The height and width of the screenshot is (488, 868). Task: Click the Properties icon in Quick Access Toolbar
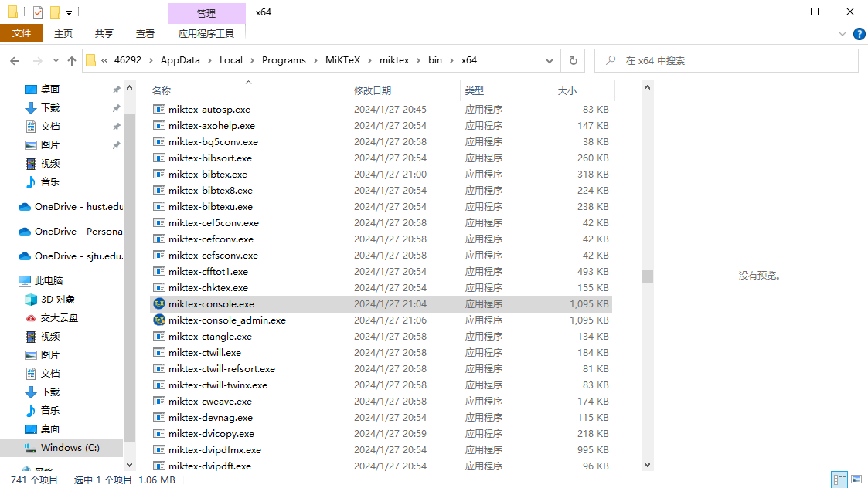pyautogui.click(x=37, y=12)
